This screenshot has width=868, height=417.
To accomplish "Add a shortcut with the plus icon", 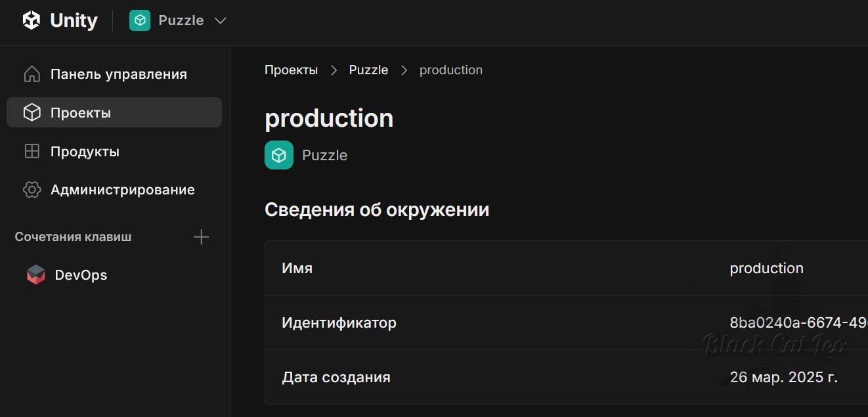I will click(x=202, y=237).
